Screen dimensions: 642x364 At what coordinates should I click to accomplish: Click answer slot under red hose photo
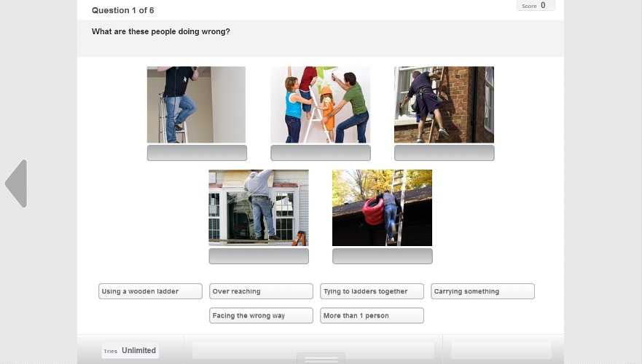coord(383,256)
